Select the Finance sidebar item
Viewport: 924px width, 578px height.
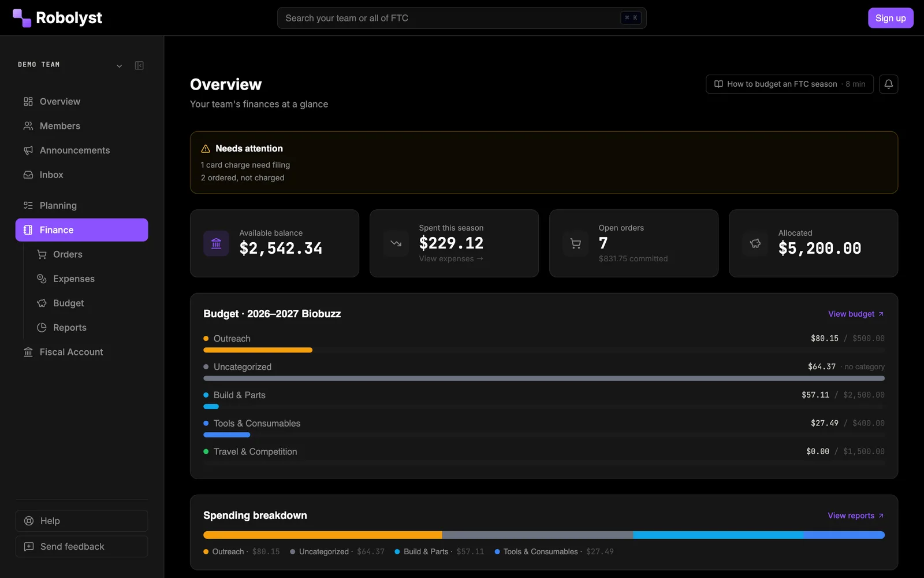click(81, 230)
